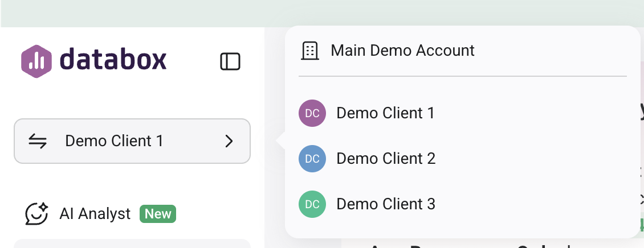Viewport: 644px width, 248px height.
Task: Click the AI Analyst chat sparkle icon
Action: pos(36,214)
